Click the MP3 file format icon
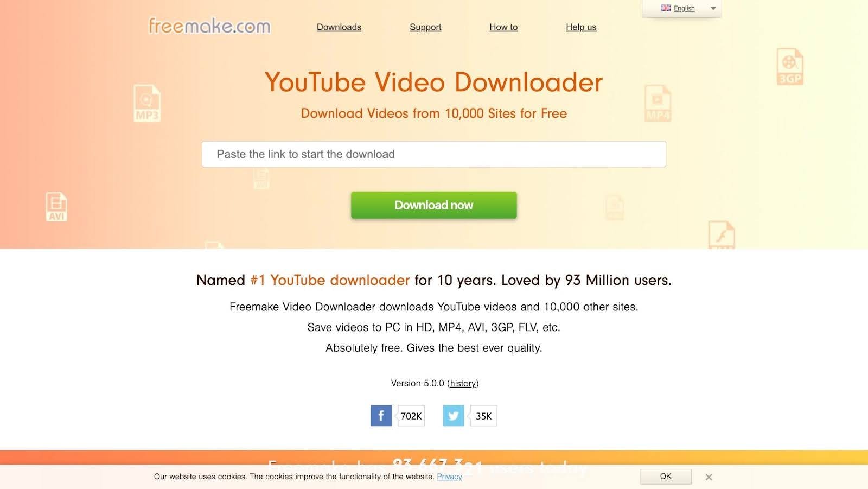The image size is (868, 489). (147, 103)
